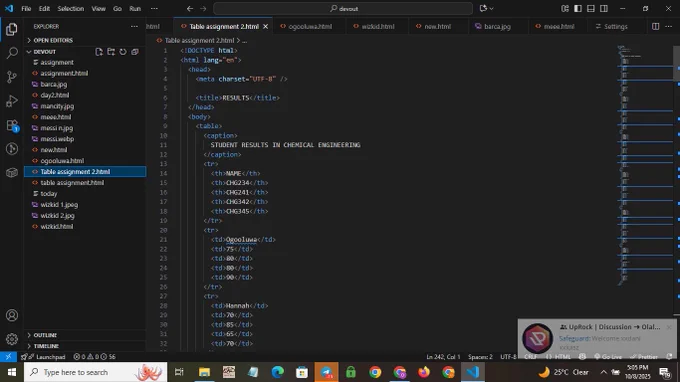Click Go Live server button

pyautogui.click(x=608, y=356)
